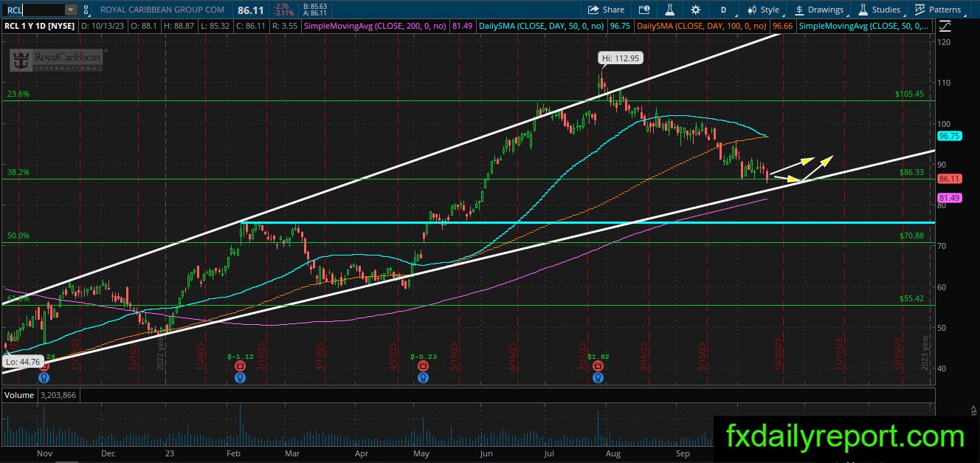Click the late-July earnings phone icon

pos(599,366)
